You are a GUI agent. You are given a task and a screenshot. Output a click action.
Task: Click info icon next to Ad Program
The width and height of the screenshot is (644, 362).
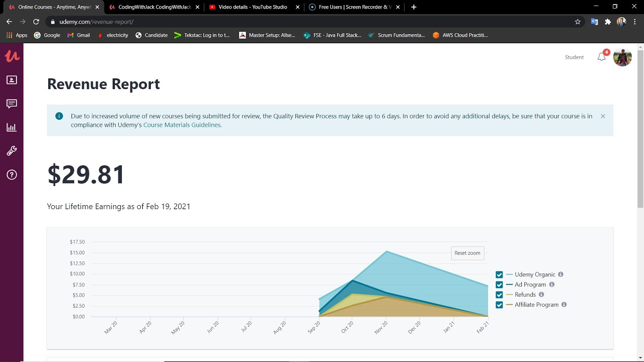(x=551, y=285)
